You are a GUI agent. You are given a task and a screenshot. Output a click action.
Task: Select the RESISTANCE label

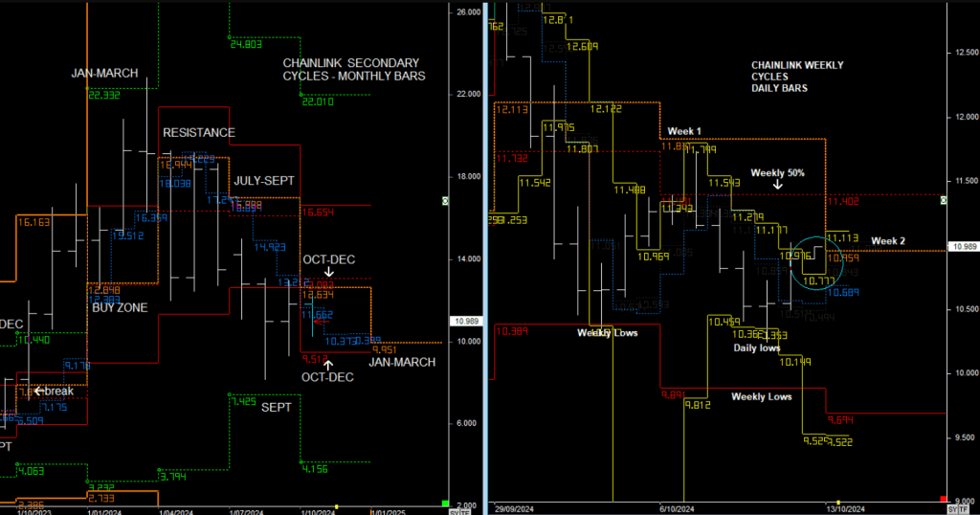tap(199, 132)
